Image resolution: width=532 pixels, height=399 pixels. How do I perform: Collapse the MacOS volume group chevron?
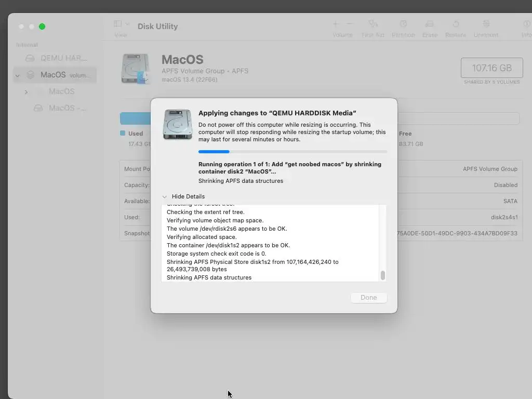tap(18, 75)
